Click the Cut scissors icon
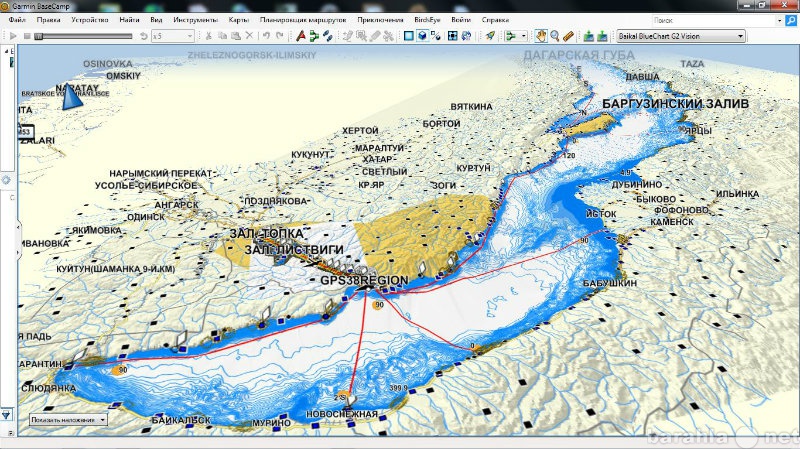This screenshot has width=800, height=449. pos(209,36)
